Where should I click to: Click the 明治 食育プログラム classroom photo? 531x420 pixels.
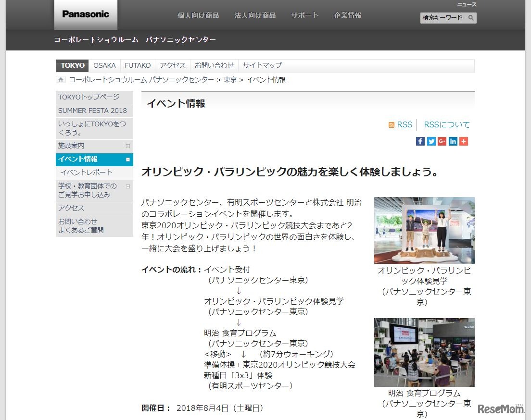pos(424,352)
